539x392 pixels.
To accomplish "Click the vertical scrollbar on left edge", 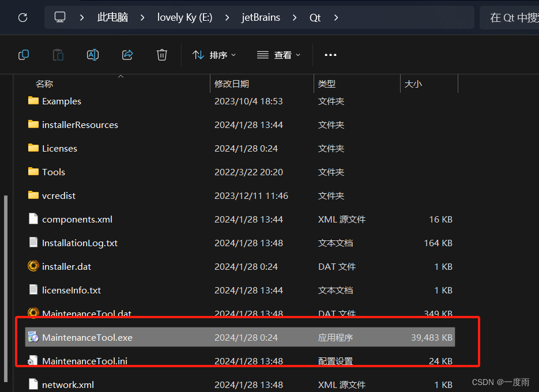I will [6, 288].
